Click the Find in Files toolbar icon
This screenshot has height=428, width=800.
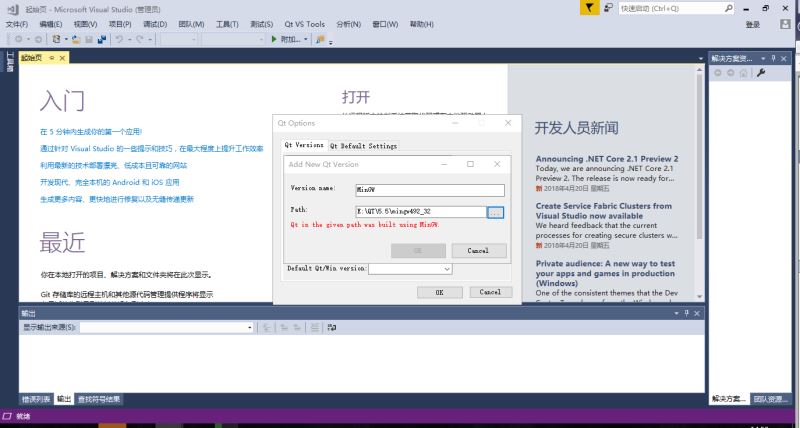(x=320, y=39)
